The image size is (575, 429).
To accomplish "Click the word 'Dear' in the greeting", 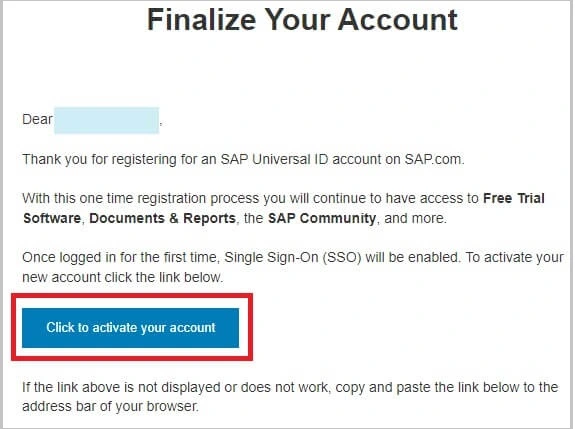I will point(37,120).
